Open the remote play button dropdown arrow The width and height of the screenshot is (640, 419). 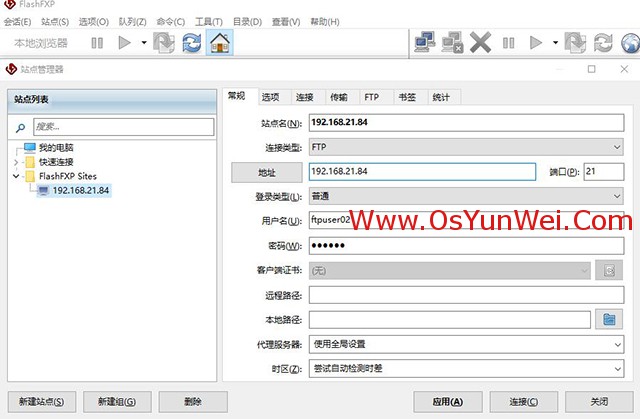tap(556, 42)
